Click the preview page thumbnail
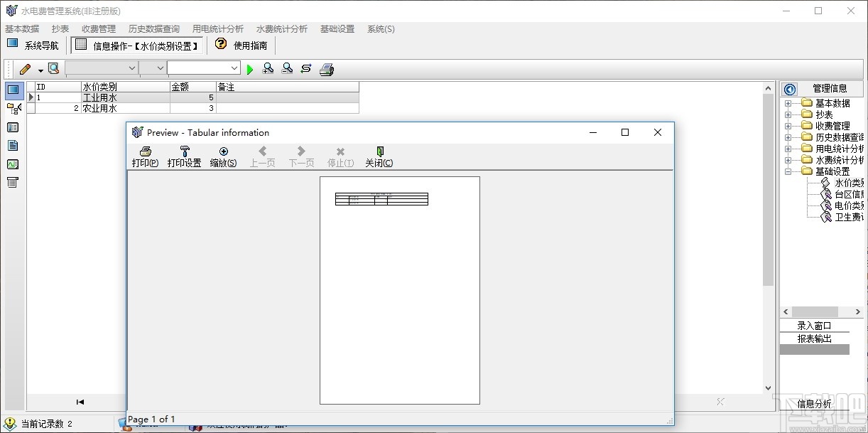 400,290
